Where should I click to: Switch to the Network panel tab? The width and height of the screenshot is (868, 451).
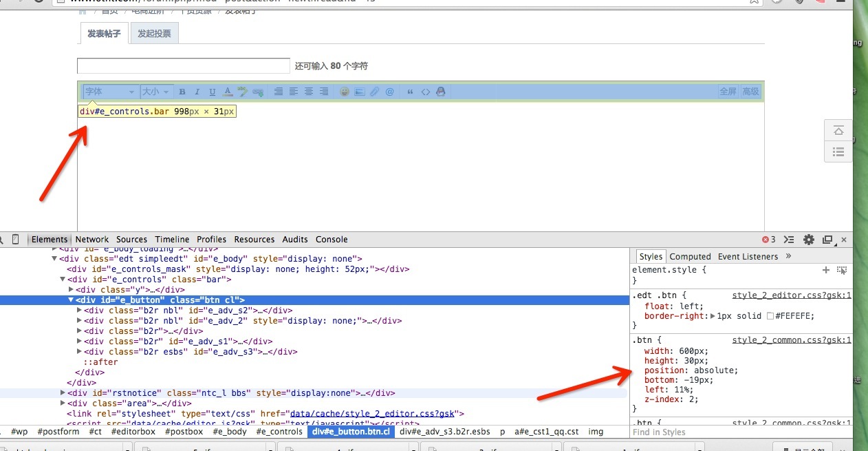click(92, 240)
